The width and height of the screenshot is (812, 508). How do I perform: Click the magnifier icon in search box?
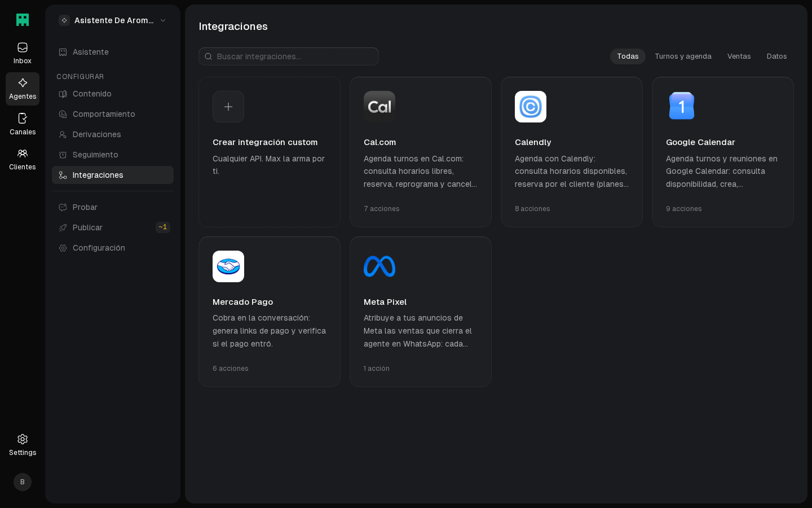click(x=208, y=56)
